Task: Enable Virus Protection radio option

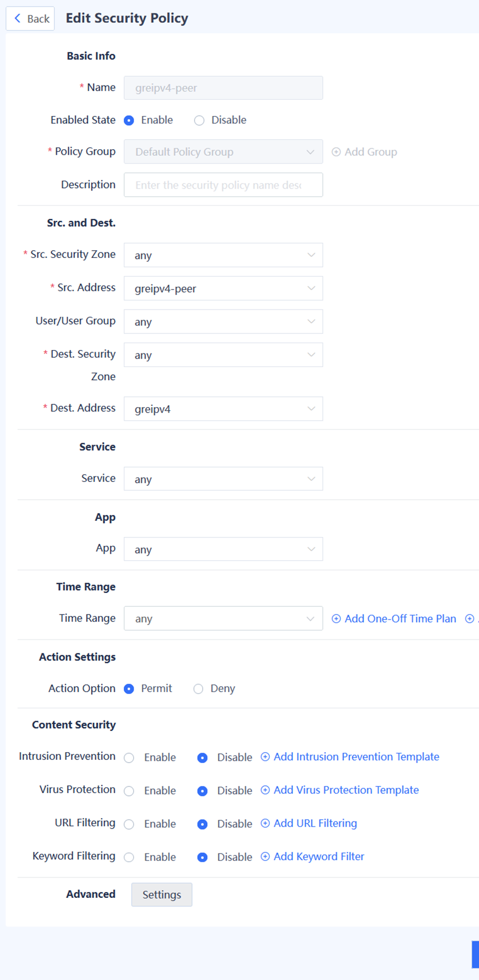Action: (129, 791)
